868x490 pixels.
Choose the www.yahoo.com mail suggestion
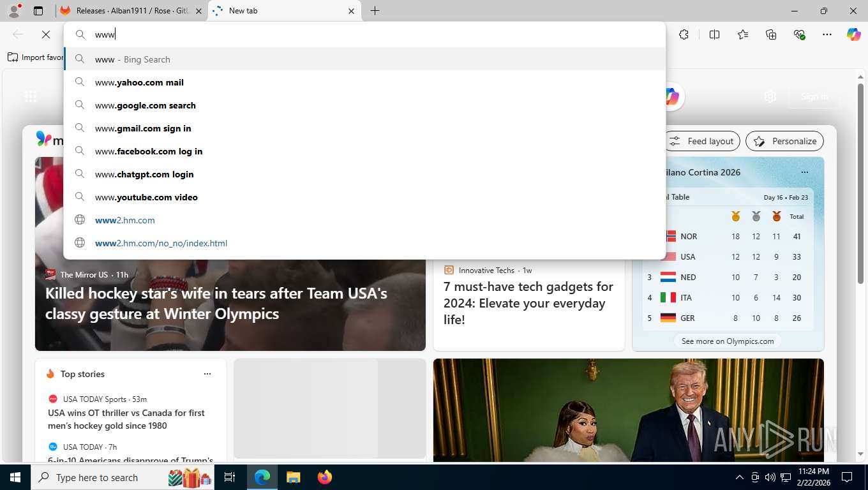pos(365,82)
